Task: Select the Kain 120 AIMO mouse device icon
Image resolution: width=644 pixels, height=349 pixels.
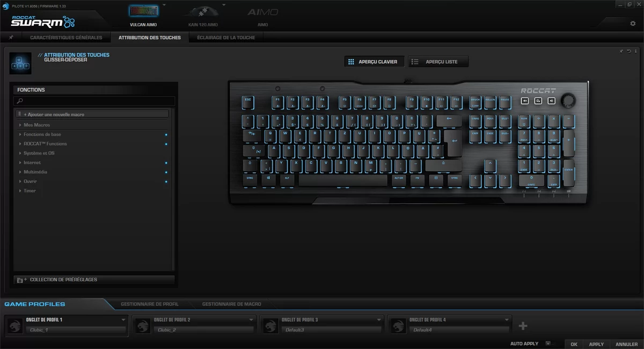Action: tap(203, 12)
